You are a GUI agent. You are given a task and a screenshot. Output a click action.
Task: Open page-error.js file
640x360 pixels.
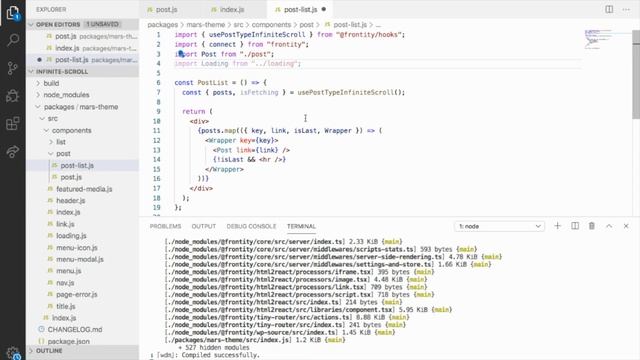click(83, 294)
